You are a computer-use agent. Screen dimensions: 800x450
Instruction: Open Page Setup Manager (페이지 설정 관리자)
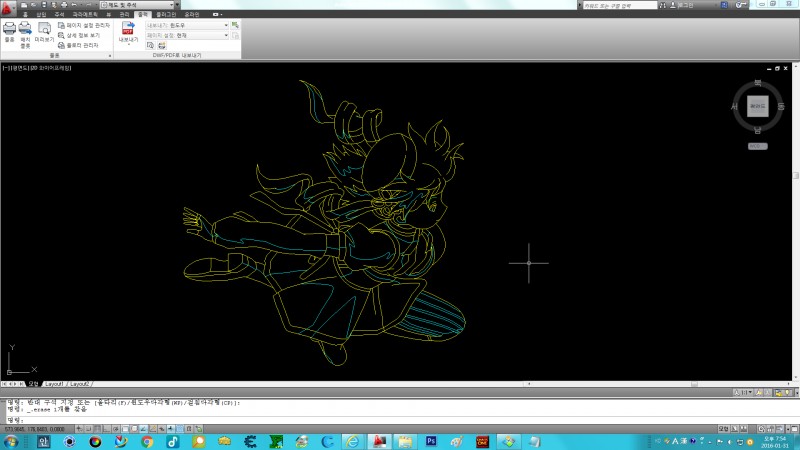pos(82,24)
